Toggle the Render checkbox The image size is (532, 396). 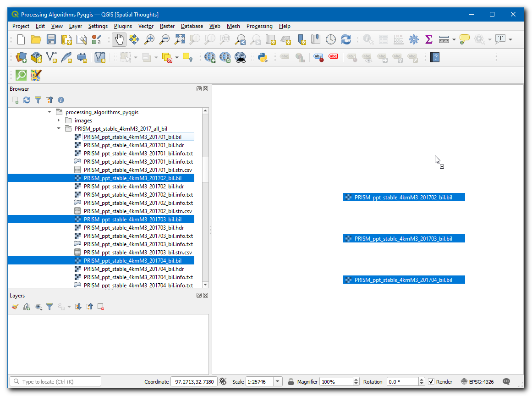(431, 381)
